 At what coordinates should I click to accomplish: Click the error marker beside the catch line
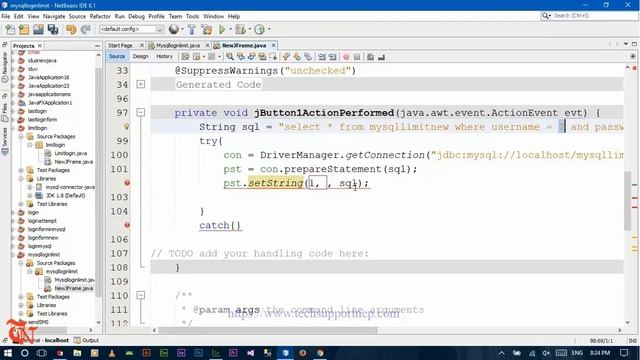(127, 225)
